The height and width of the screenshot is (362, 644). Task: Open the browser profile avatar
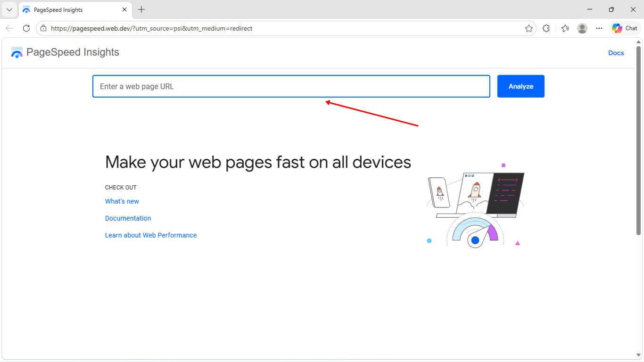582,28
